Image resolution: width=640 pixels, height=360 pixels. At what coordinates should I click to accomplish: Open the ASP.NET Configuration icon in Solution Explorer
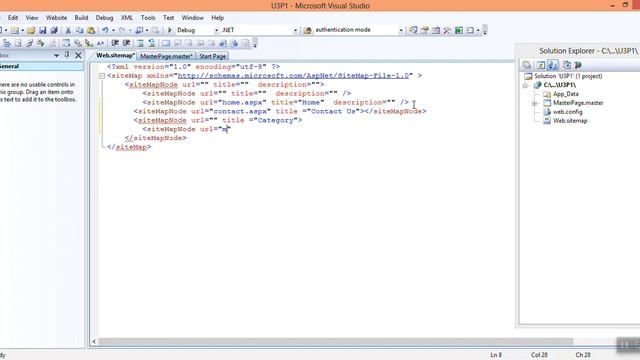(x=578, y=65)
